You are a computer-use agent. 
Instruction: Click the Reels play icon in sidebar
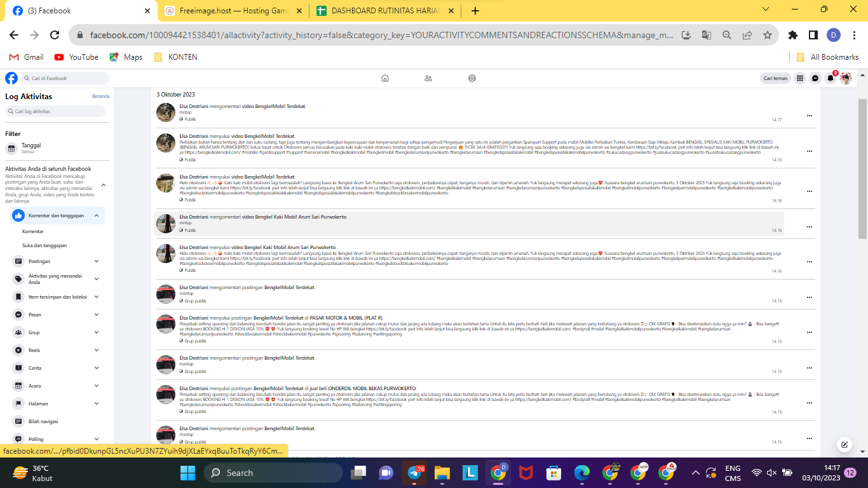point(18,350)
